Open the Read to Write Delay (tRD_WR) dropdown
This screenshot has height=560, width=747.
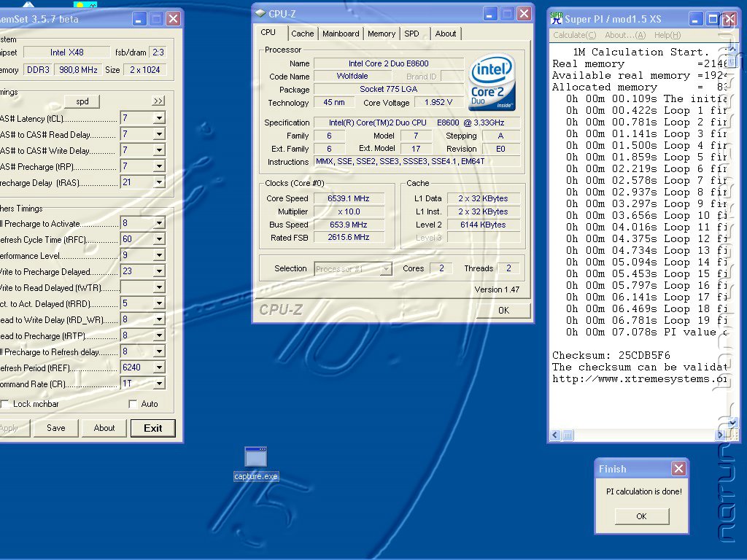tap(159, 319)
